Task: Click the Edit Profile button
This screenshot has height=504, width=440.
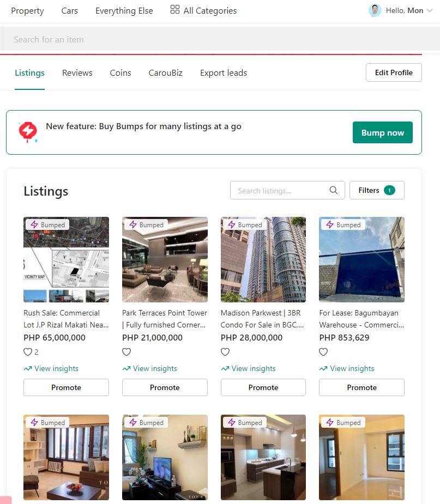Action: 394,72
